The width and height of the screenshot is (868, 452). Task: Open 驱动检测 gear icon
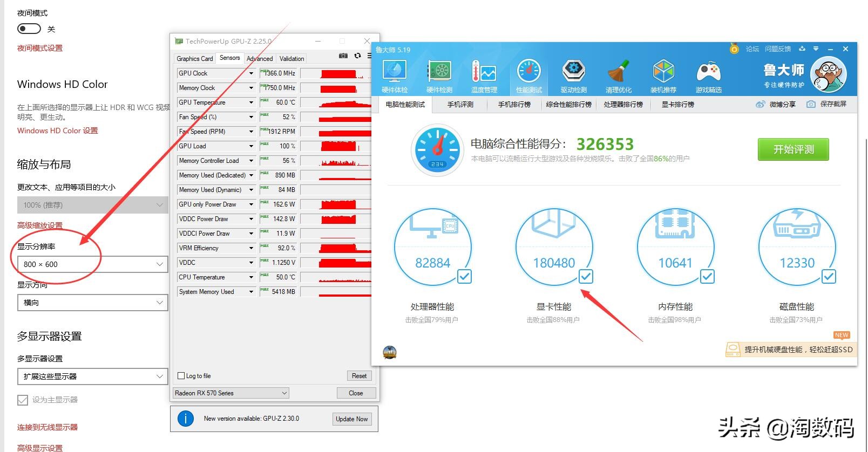(x=573, y=71)
